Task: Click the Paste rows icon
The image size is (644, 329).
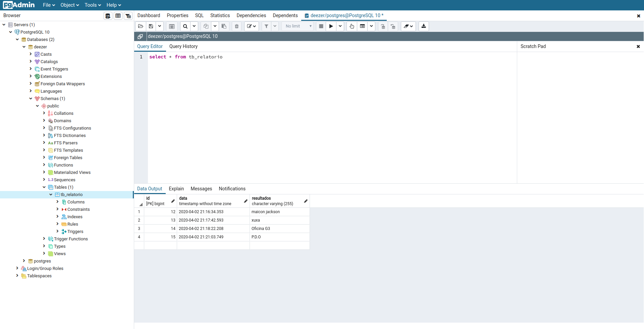Action: pos(224,26)
